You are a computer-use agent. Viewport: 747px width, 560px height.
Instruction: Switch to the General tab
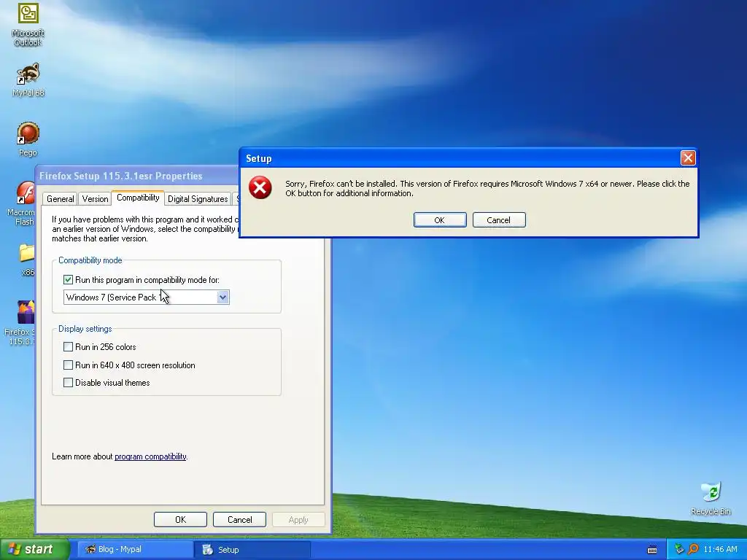pos(60,199)
